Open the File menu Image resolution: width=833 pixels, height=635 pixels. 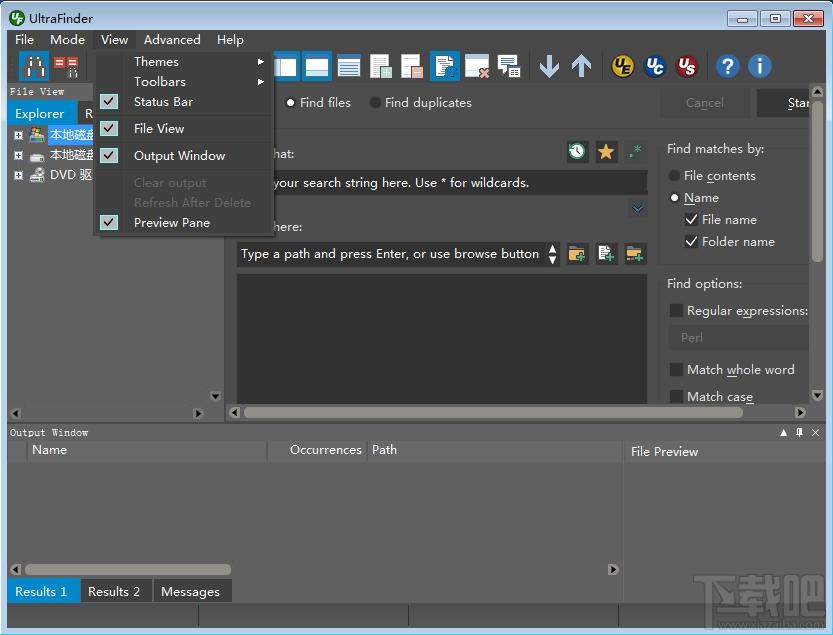(24, 40)
